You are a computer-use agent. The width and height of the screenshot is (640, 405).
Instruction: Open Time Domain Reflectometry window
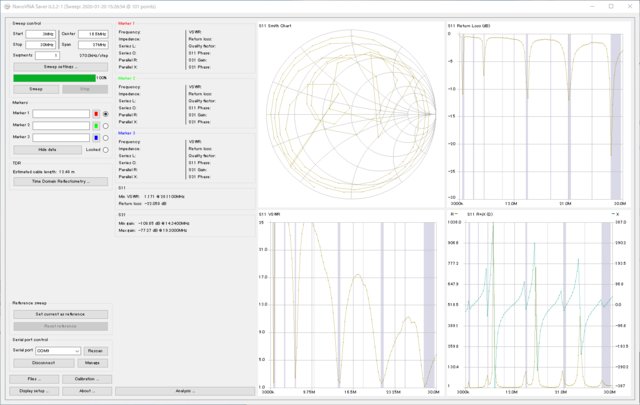tap(60, 181)
